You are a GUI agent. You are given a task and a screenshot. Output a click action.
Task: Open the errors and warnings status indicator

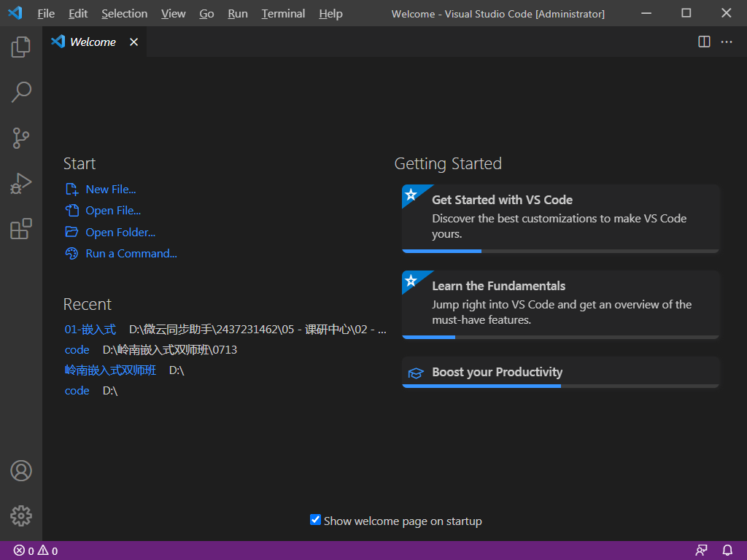36,551
